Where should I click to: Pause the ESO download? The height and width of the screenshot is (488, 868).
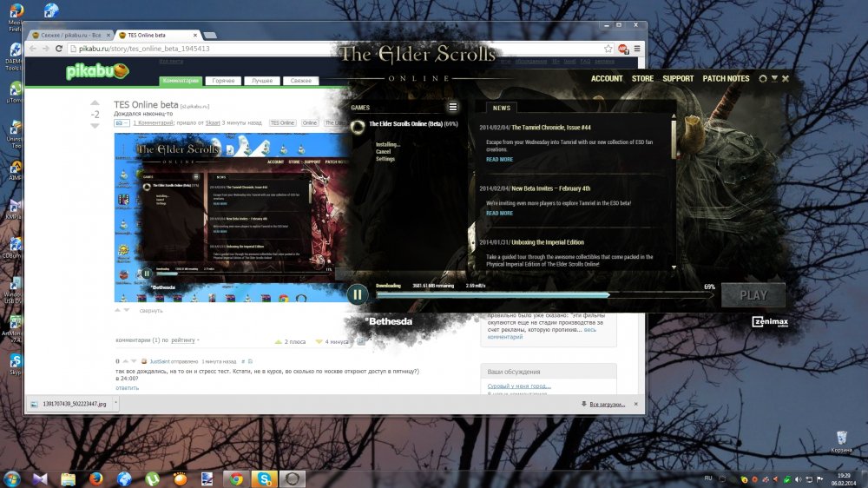[x=357, y=295]
